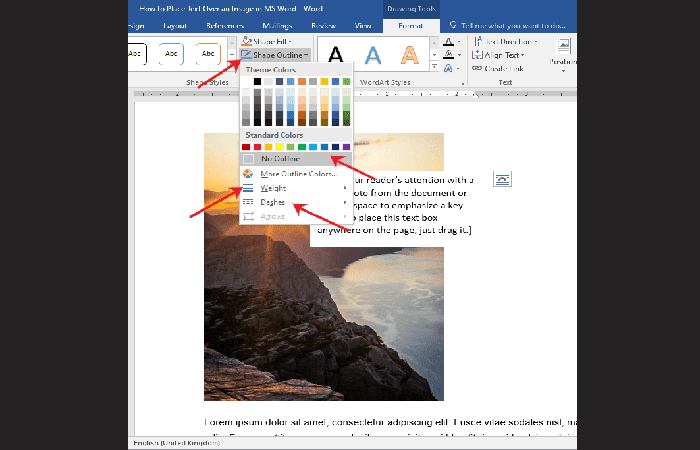Viewport: 700px width, 450px height.
Task: Select the orange WordArt style A
Action: tap(409, 54)
